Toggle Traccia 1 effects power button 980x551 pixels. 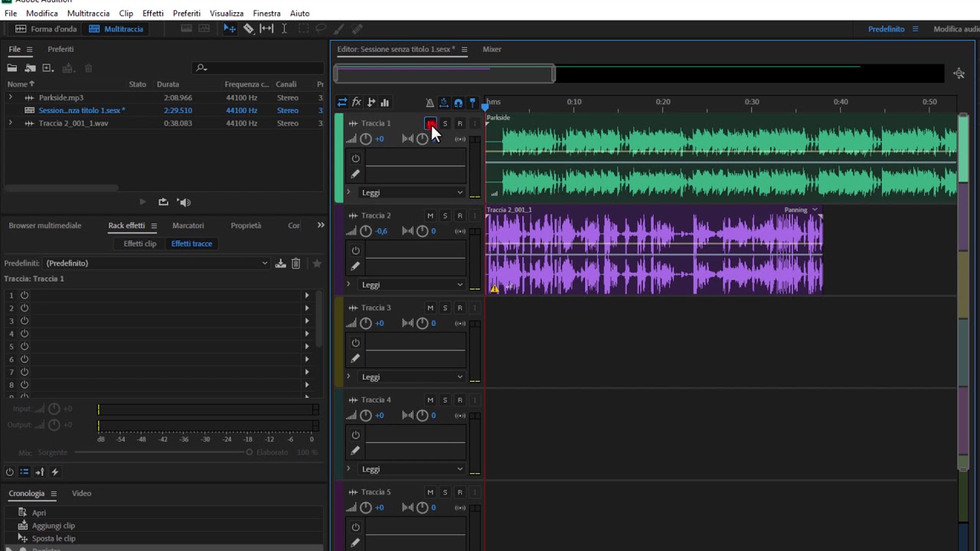[355, 158]
